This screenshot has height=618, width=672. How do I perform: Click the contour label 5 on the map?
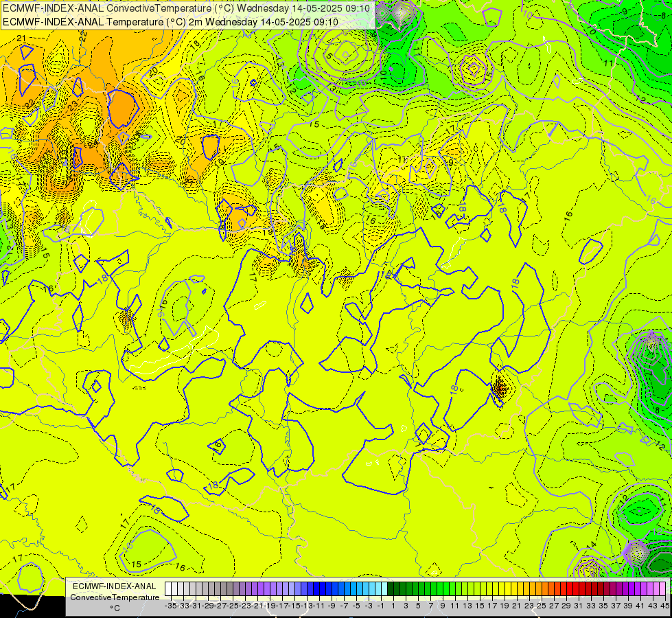click(x=329, y=56)
